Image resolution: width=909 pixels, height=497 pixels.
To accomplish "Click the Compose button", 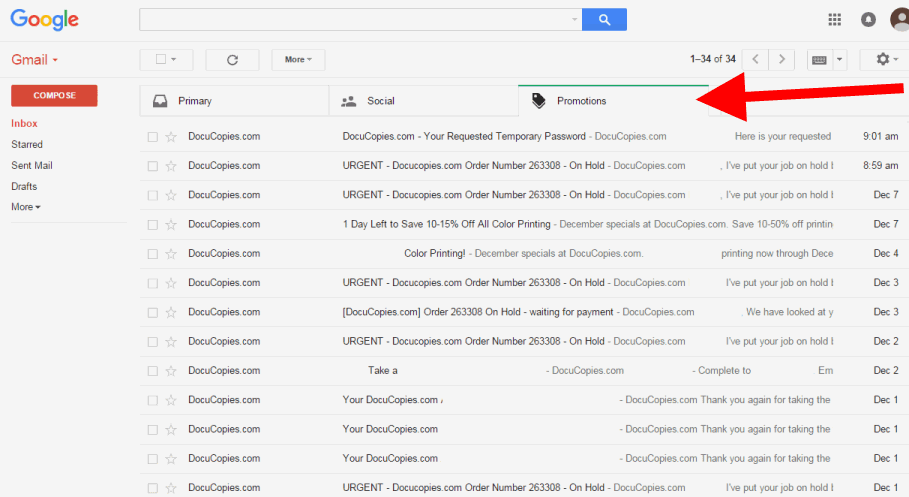I will 54,96.
